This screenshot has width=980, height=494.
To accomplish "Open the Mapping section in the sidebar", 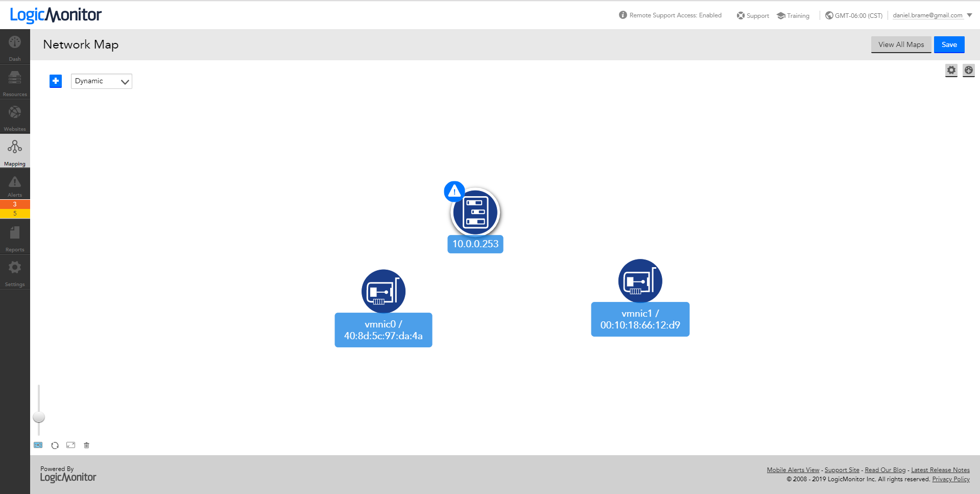I will [x=14, y=150].
